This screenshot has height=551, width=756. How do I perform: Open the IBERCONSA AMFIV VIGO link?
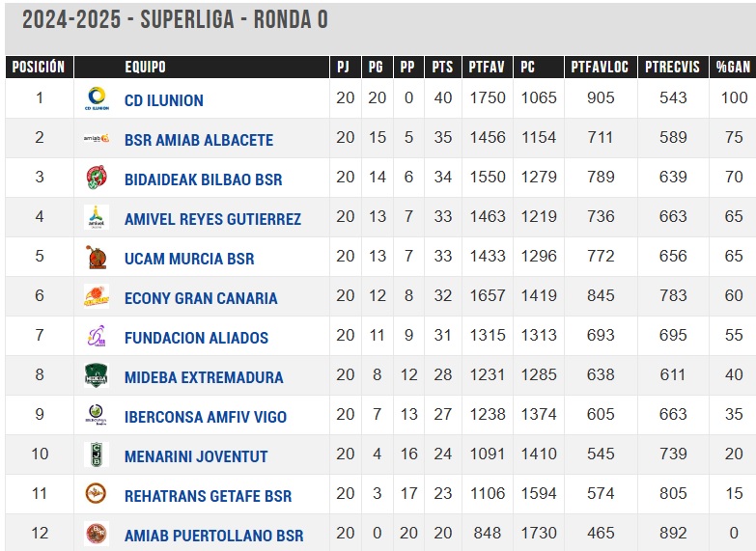click(x=206, y=417)
